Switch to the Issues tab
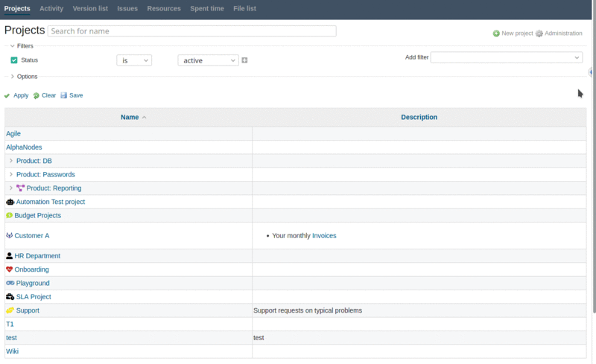This screenshot has width=596, height=364. pyautogui.click(x=127, y=9)
